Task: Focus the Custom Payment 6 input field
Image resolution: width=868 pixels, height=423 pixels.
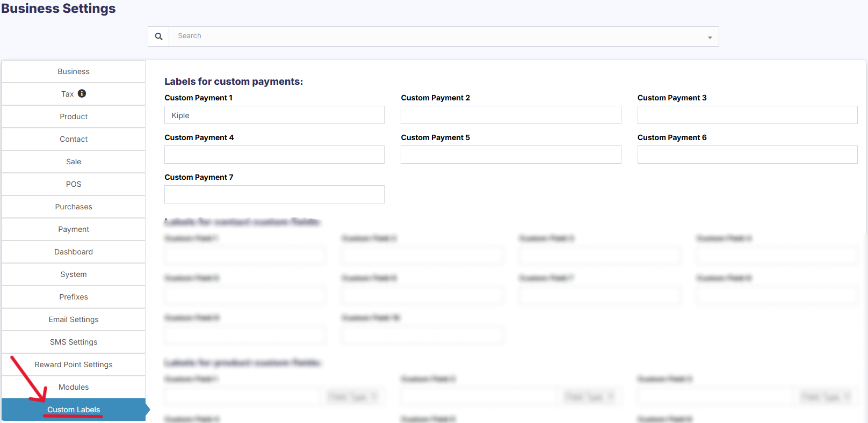Action: [x=747, y=155]
